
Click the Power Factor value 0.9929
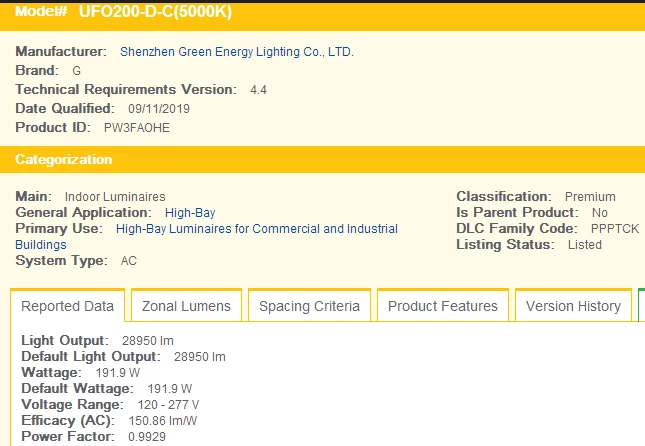pyautogui.click(x=147, y=437)
